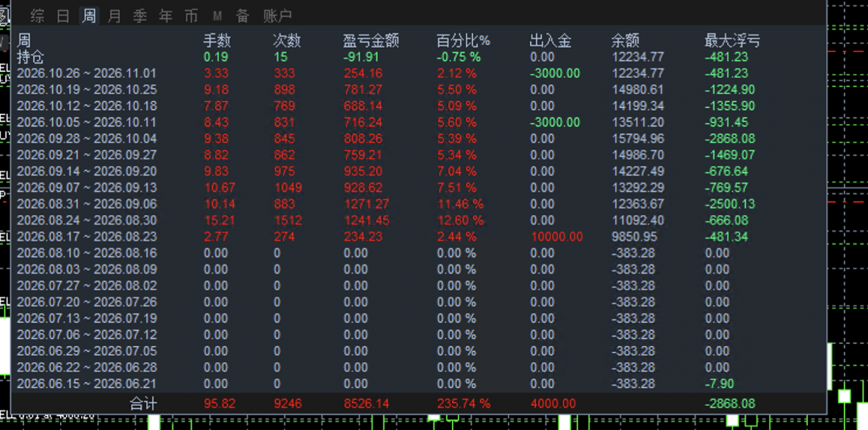Click the 最大浮亏 column header

[x=732, y=41]
